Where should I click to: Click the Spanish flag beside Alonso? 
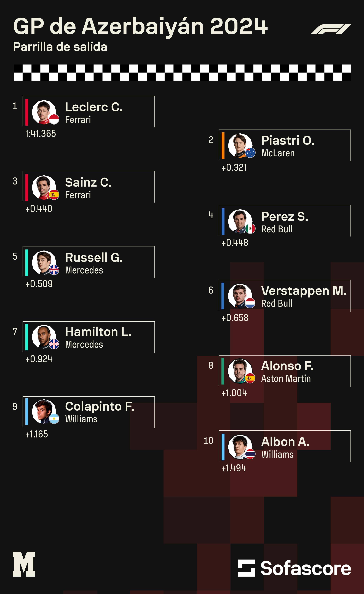click(250, 378)
